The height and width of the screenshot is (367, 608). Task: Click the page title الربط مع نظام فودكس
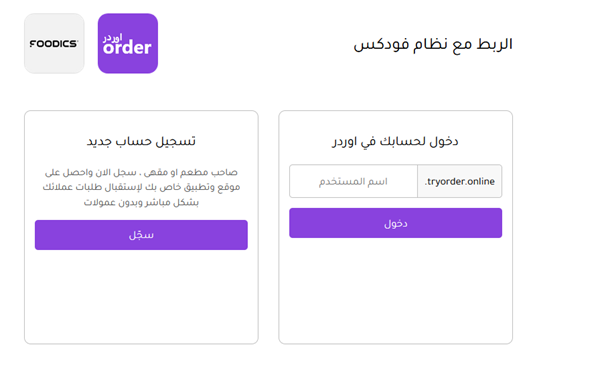point(433,44)
